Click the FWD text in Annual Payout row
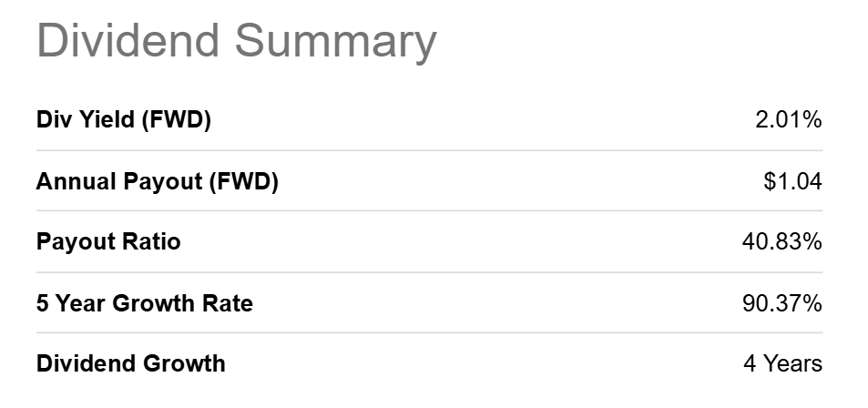 243,181
